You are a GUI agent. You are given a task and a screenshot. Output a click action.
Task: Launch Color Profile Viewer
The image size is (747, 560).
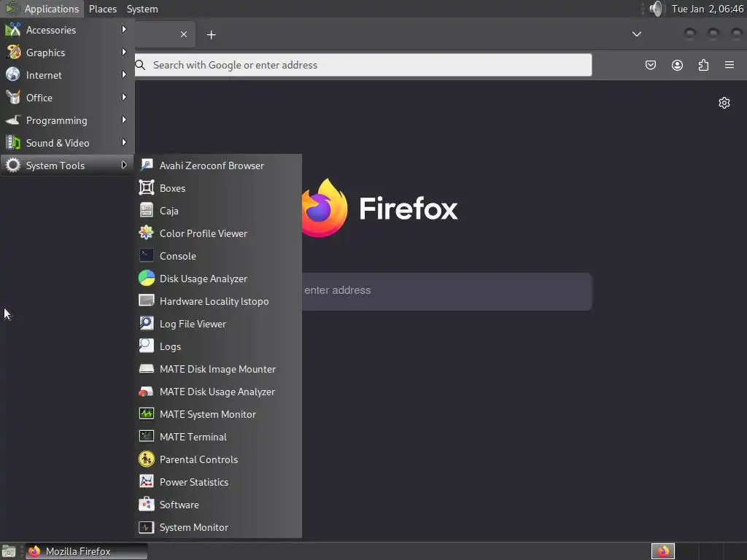point(218,233)
